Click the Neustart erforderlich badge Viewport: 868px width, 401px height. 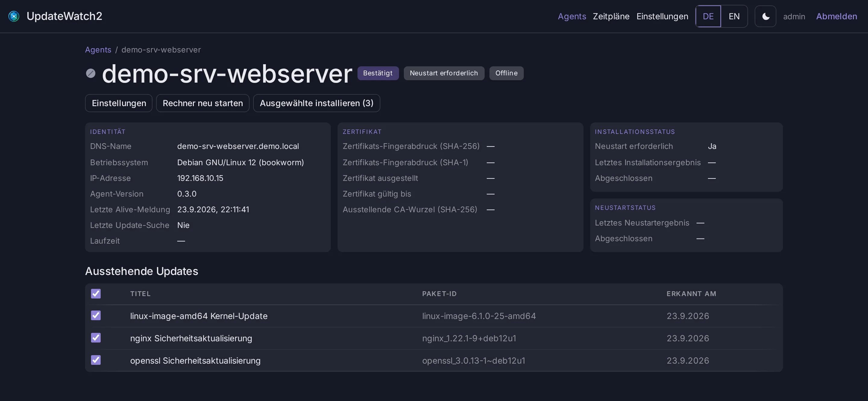click(444, 73)
